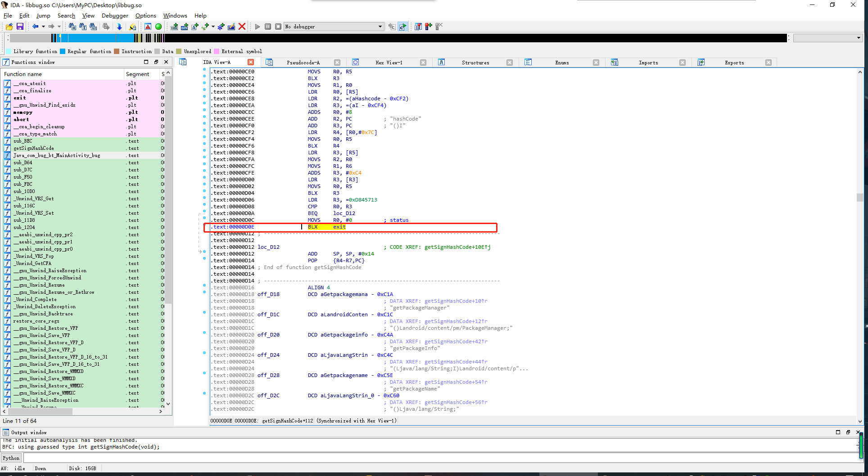This screenshot has width=868, height=476.
Task: Jump forward with the gray right arrow
Action: (x=51, y=27)
